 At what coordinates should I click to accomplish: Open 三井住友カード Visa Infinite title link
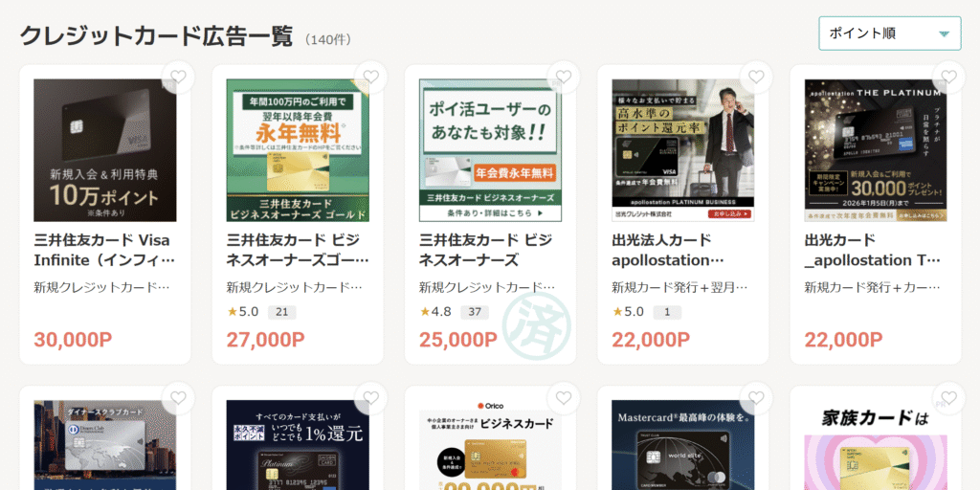coord(104,250)
